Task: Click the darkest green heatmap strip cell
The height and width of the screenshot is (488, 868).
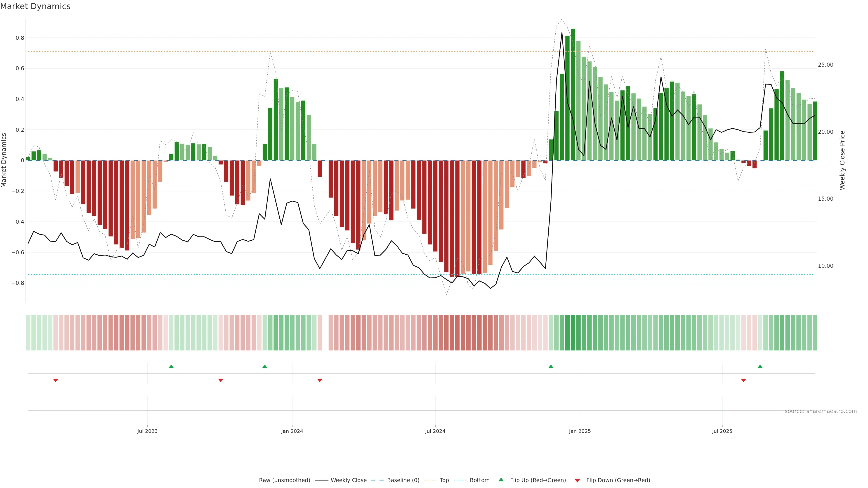Action: (x=573, y=332)
